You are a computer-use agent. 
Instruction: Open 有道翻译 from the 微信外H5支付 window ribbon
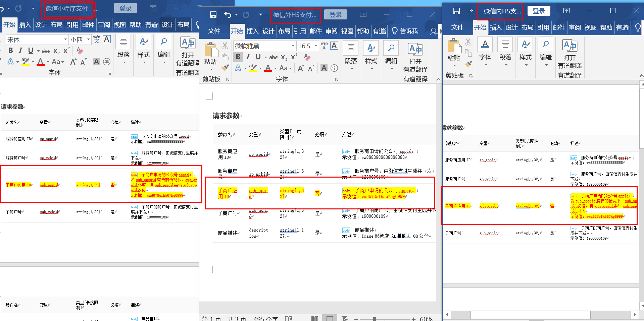pyautogui.click(x=415, y=58)
